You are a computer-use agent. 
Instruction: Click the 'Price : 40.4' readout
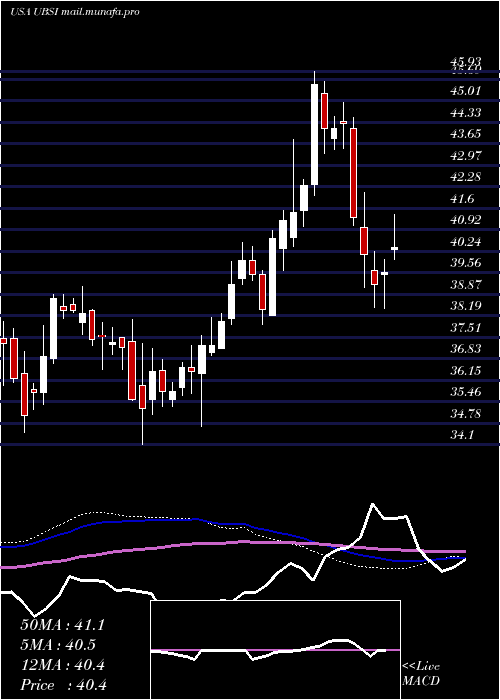pyautogui.click(x=62, y=685)
